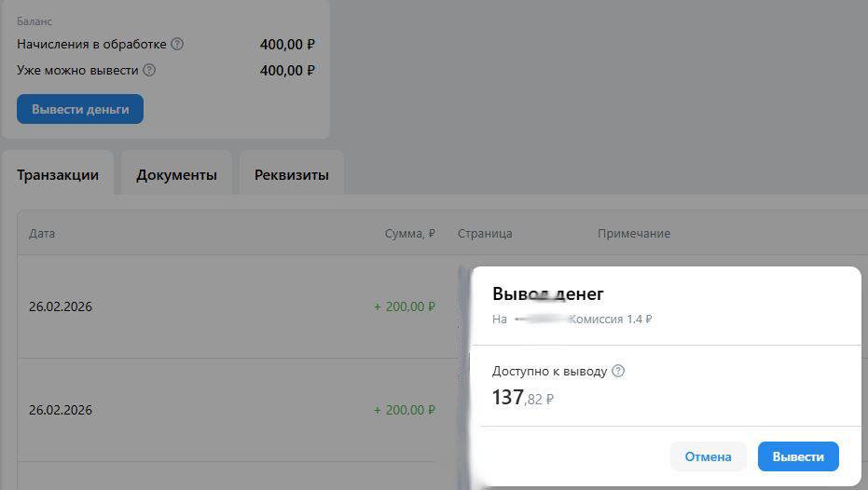Select the first transaction's date 26.02.2026
Image resolution: width=868 pixels, height=490 pixels.
(x=61, y=306)
